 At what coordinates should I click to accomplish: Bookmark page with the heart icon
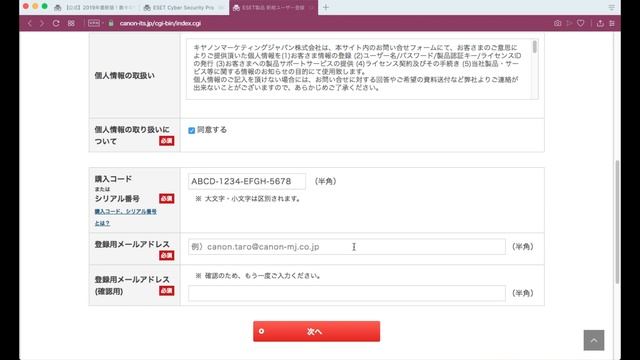click(580, 23)
